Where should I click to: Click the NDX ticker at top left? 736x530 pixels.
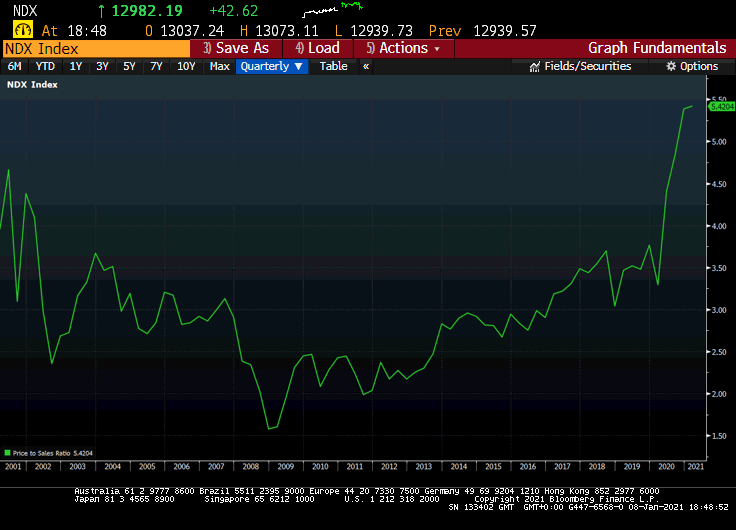point(25,11)
